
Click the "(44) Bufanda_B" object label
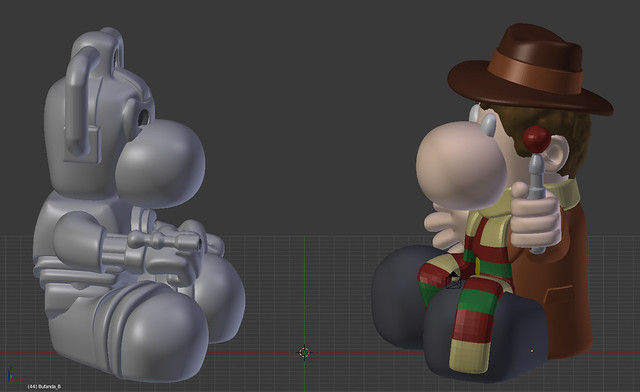coord(44,386)
